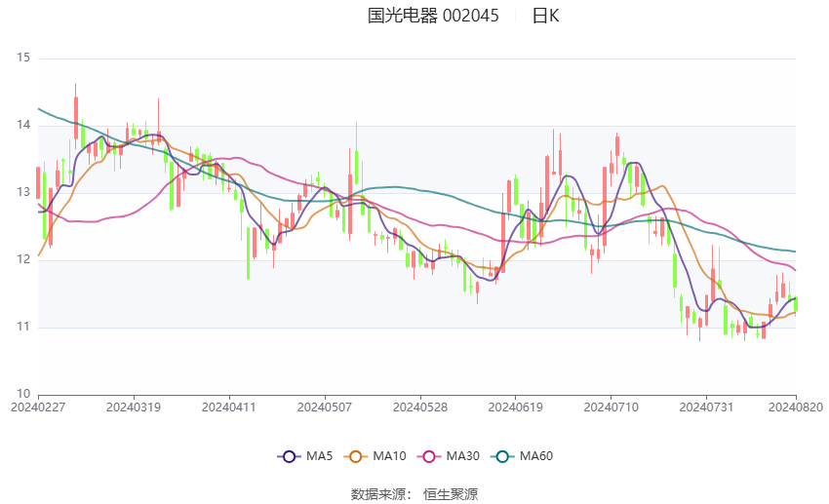Click the data source text 恒生聚源
The image size is (829, 504).
click(451, 494)
